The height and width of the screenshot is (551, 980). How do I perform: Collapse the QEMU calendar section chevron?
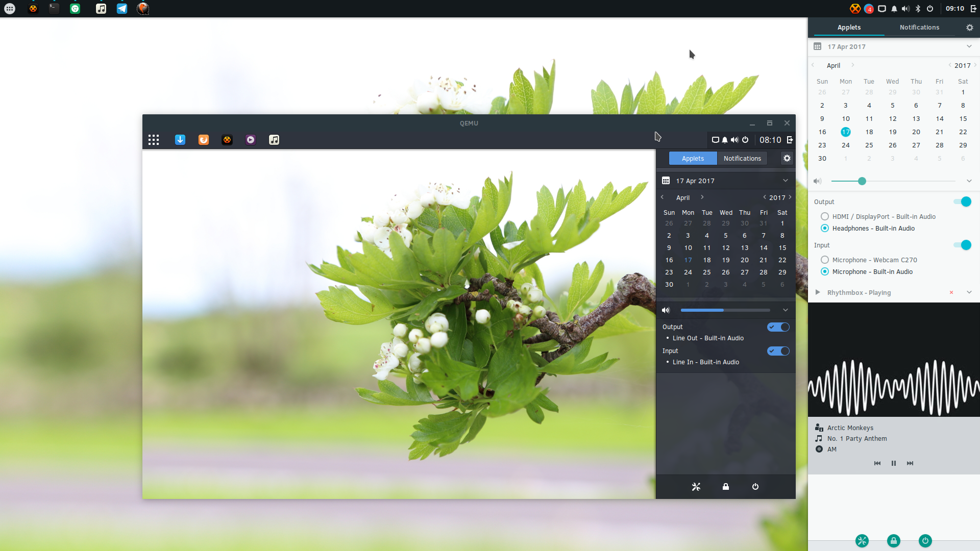[786, 181]
